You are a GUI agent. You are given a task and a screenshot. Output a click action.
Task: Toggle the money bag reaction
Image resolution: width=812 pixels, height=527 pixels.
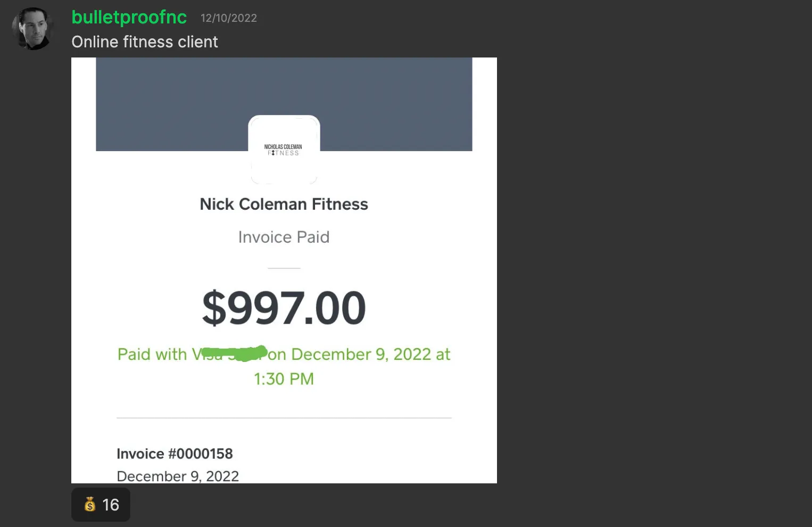pos(101,504)
